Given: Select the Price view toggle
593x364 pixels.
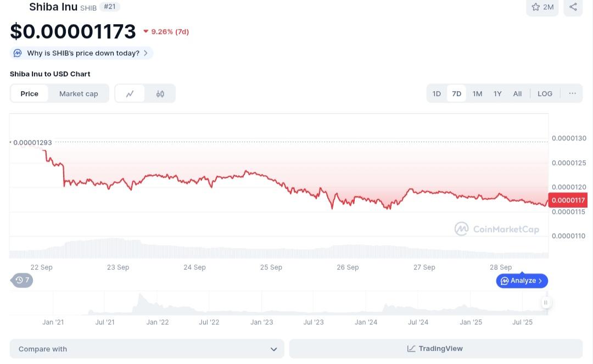Looking at the screenshot, I should pos(30,94).
